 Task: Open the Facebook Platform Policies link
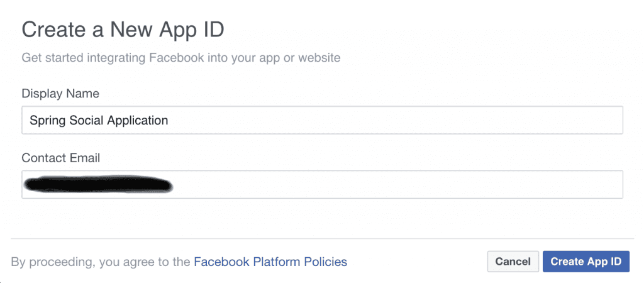pyautogui.click(x=270, y=262)
